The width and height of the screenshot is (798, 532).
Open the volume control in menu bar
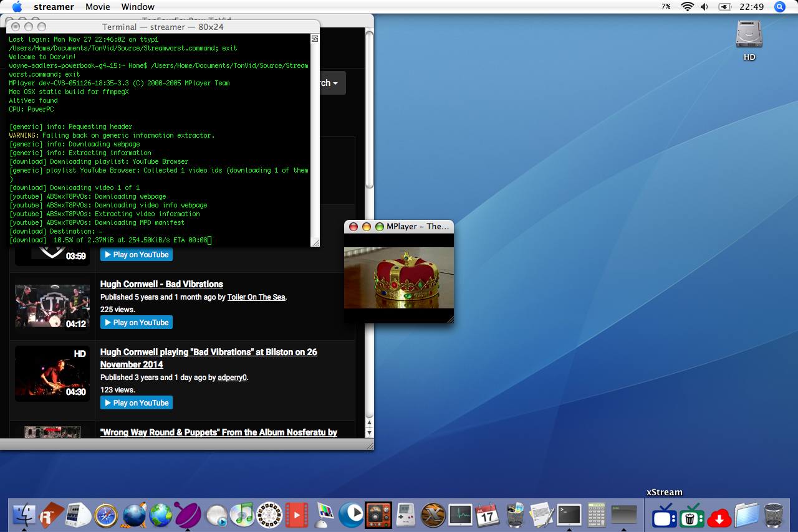click(704, 7)
